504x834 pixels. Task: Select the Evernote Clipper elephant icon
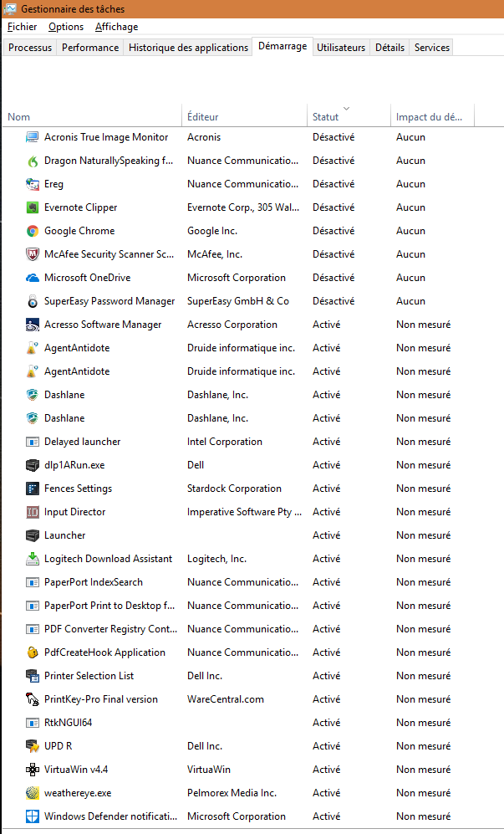[x=33, y=207]
